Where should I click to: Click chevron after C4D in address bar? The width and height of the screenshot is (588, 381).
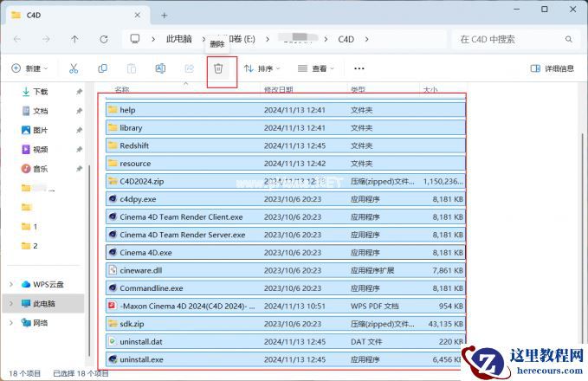pos(366,39)
